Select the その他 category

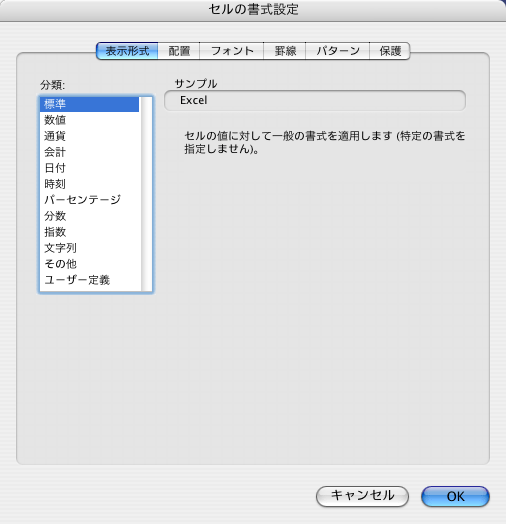point(90,264)
